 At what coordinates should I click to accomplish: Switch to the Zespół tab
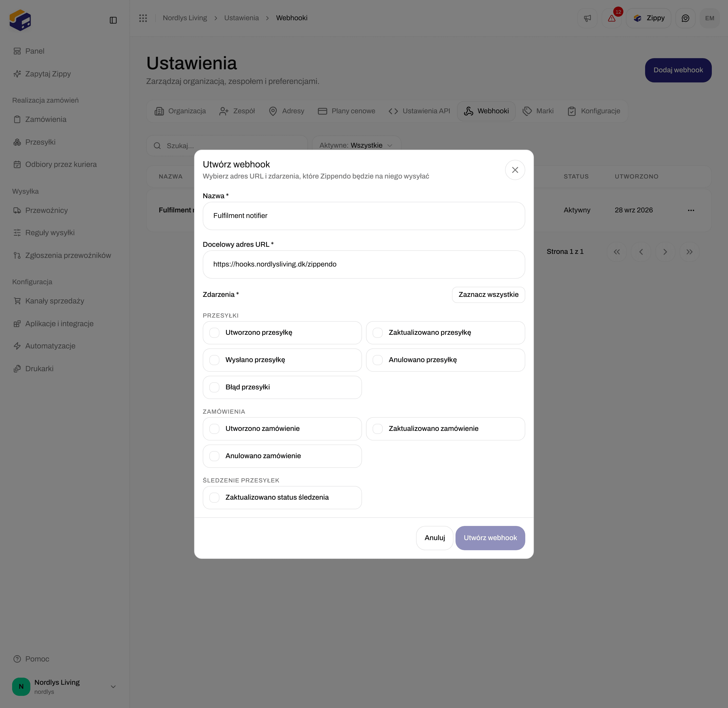[237, 111]
